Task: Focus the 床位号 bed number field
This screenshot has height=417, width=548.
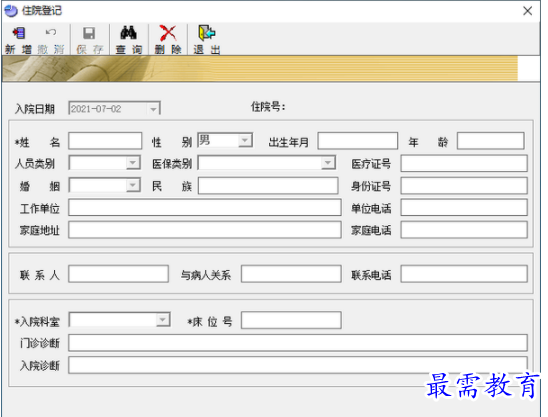Action: [x=291, y=320]
